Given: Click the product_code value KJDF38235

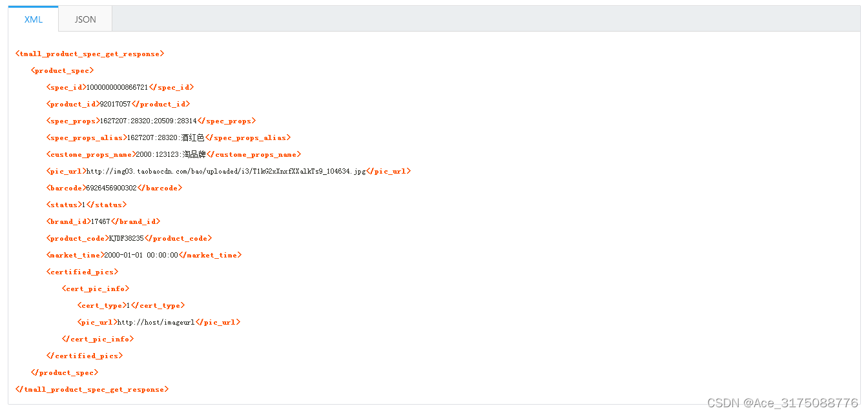Looking at the screenshot, I should (x=127, y=238).
